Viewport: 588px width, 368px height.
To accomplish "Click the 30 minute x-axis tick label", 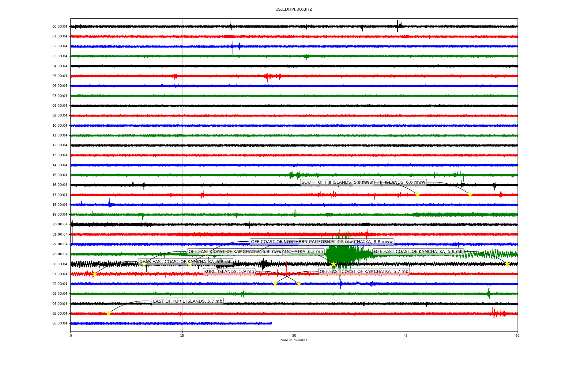I will (294, 336).
